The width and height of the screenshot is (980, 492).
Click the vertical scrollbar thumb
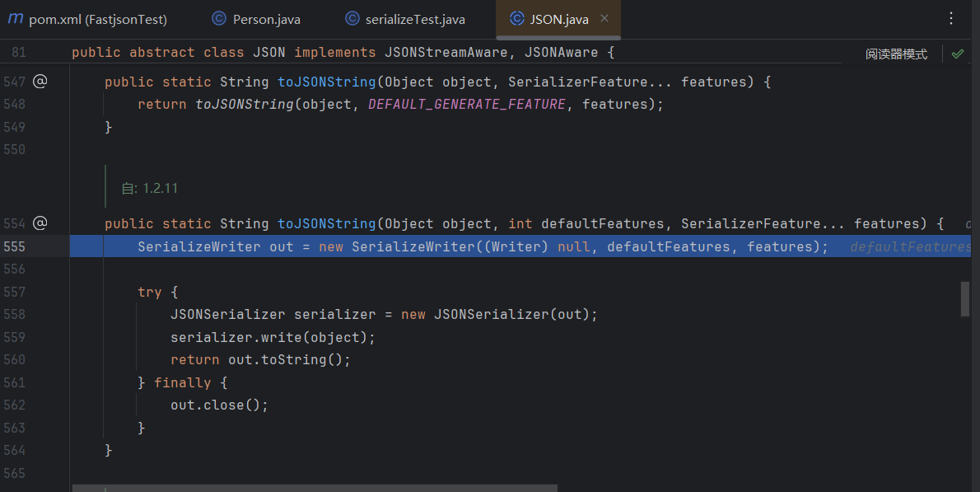click(964, 298)
